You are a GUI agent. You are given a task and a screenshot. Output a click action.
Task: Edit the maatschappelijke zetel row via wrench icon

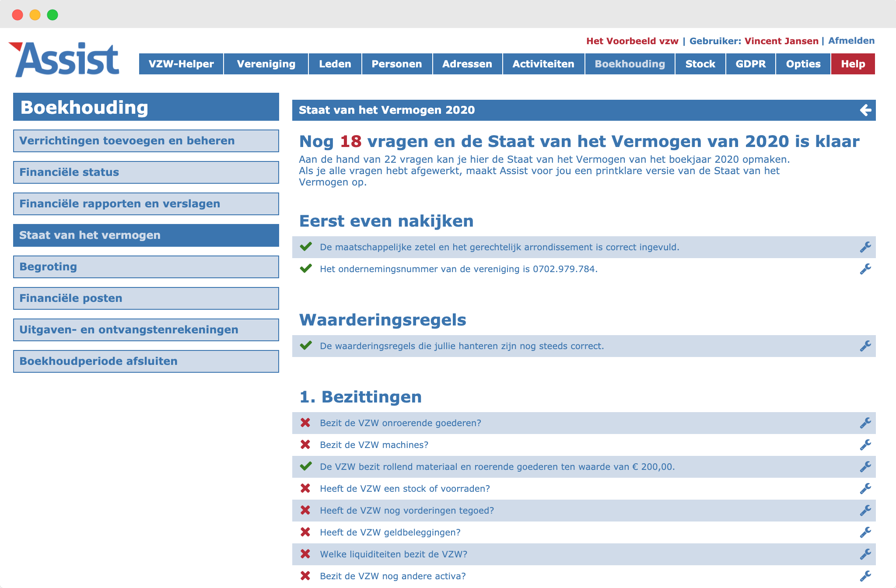tap(865, 247)
